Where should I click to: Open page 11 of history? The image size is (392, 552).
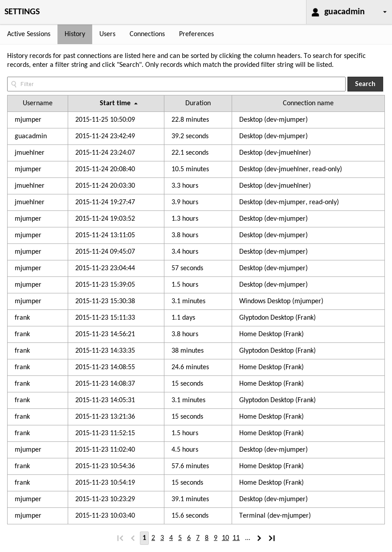click(236, 538)
